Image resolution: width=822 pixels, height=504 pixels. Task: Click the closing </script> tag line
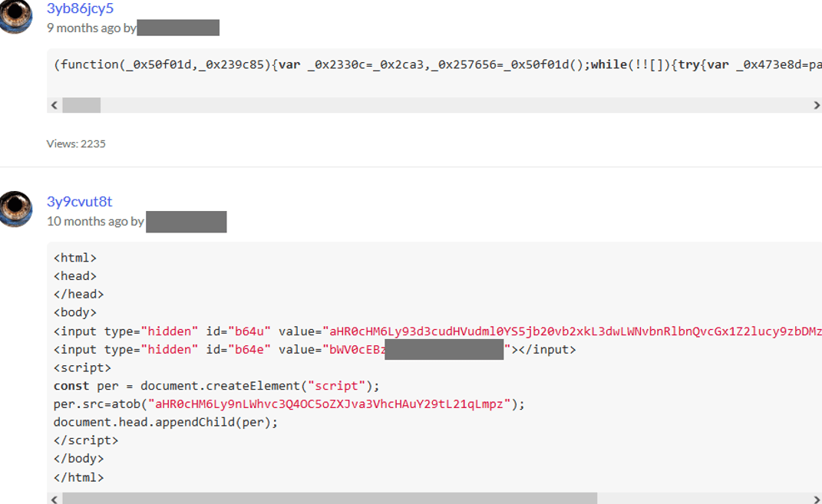[x=86, y=440]
